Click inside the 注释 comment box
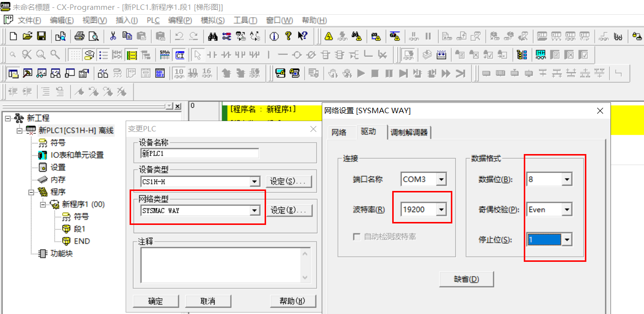Image resolution: width=644 pixels, height=314 pixels. point(225,266)
